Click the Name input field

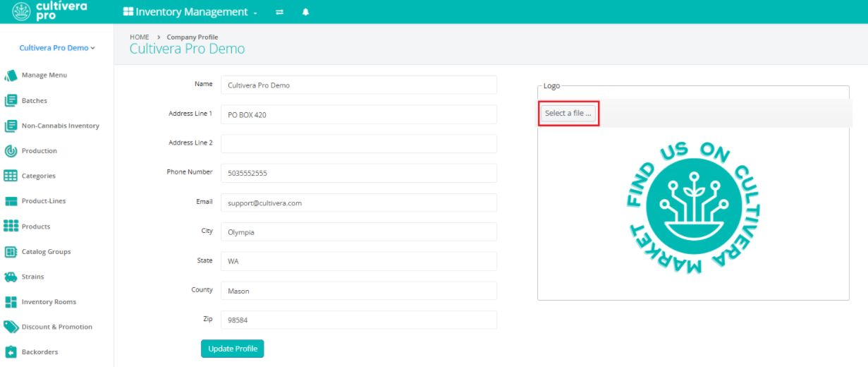[x=359, y=85]
